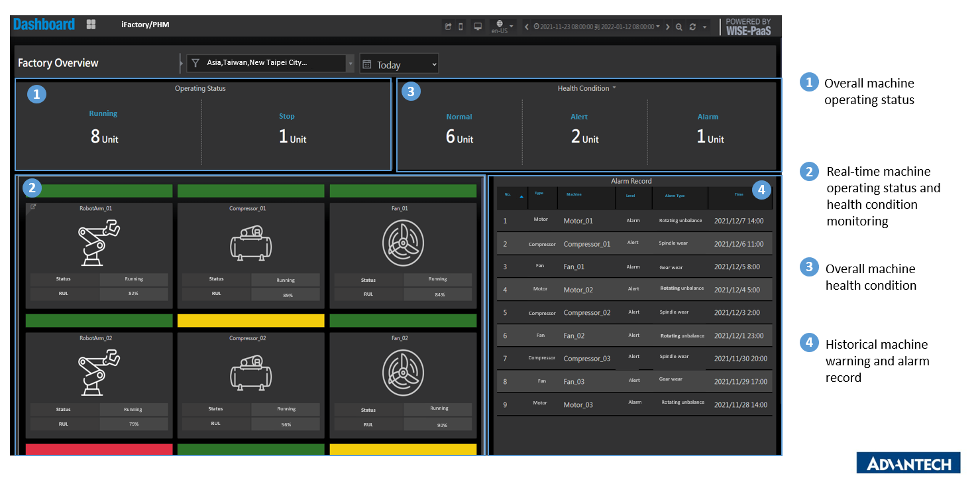Open the refresh interval dropdown caret
The image size is (980, 486).
703,27
